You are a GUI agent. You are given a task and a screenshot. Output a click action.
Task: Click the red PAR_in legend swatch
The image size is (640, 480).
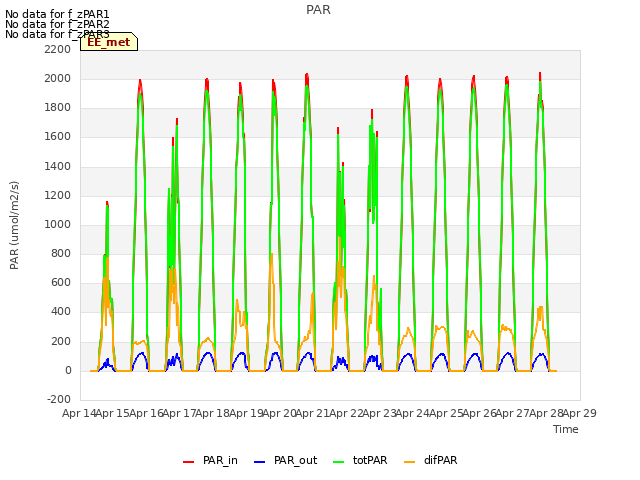click(x=188, y=462)
